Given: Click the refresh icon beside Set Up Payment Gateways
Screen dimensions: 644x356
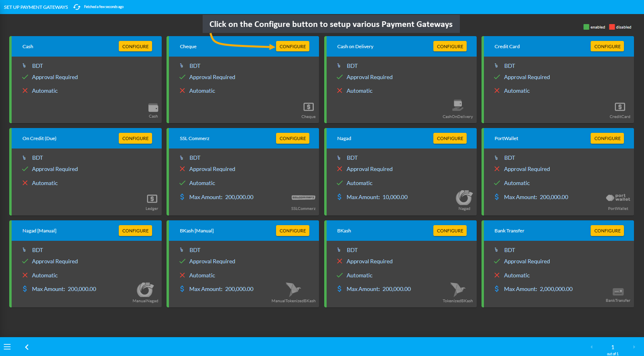Looking at the screenshot, I should (x=77, y=7).
